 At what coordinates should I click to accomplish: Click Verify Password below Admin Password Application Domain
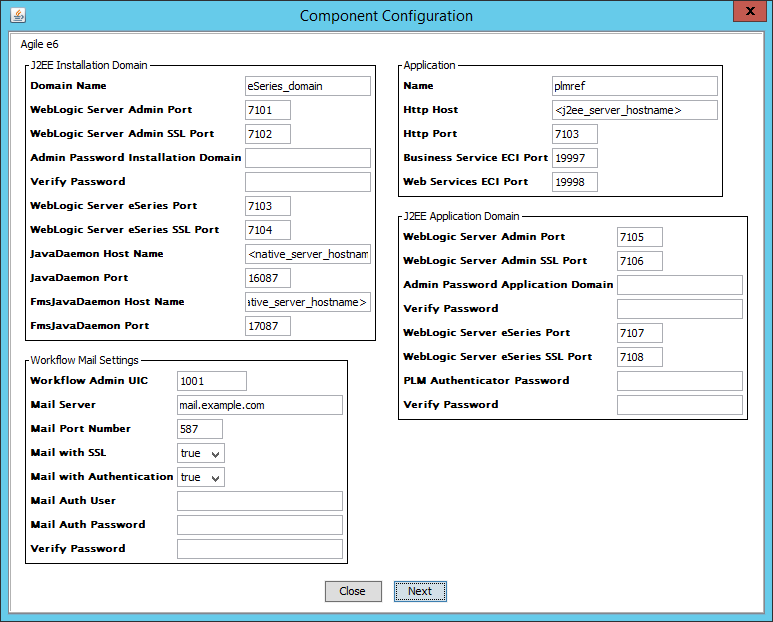point(680,309)
